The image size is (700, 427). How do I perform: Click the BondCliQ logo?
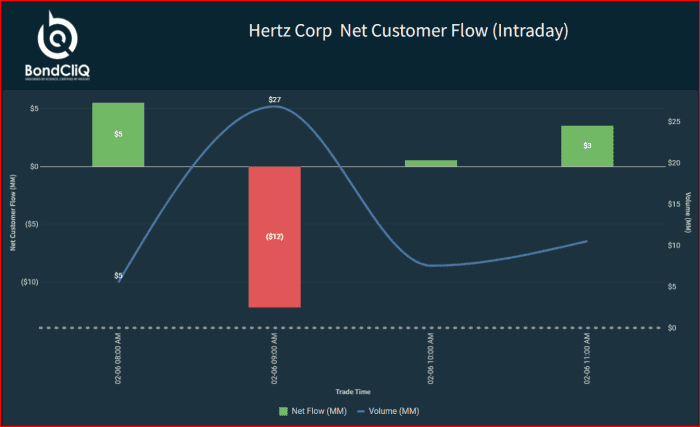point(57,46)
